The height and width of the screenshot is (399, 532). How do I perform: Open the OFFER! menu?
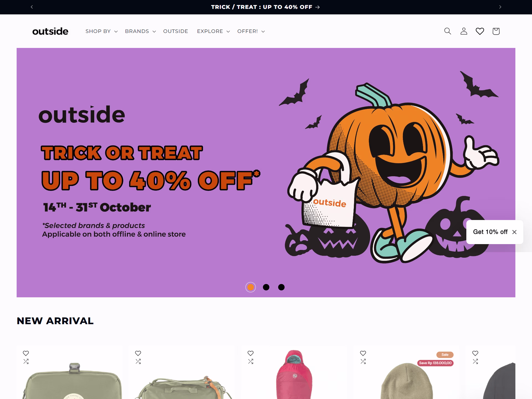tap(251, 31)
